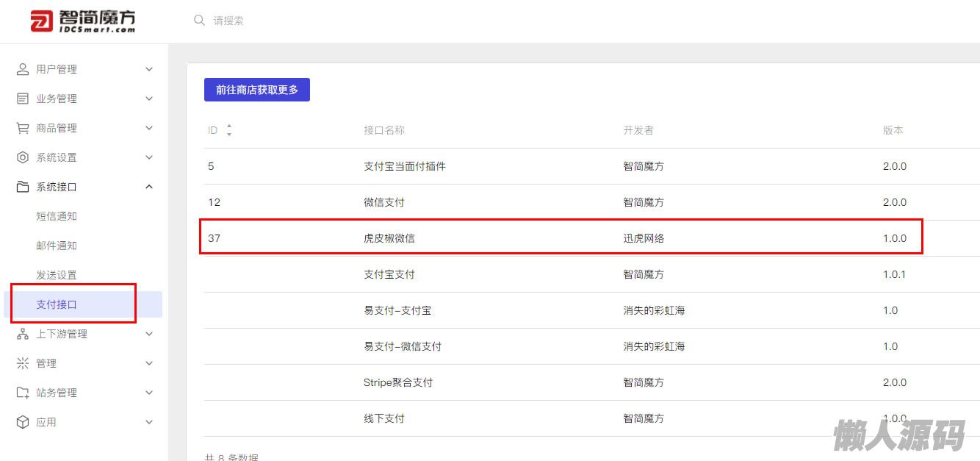Image resolution: width=980 pixels, height=461 pixels.
Task: Collapse the 系统接口 chevron
Action: (149, 187)
